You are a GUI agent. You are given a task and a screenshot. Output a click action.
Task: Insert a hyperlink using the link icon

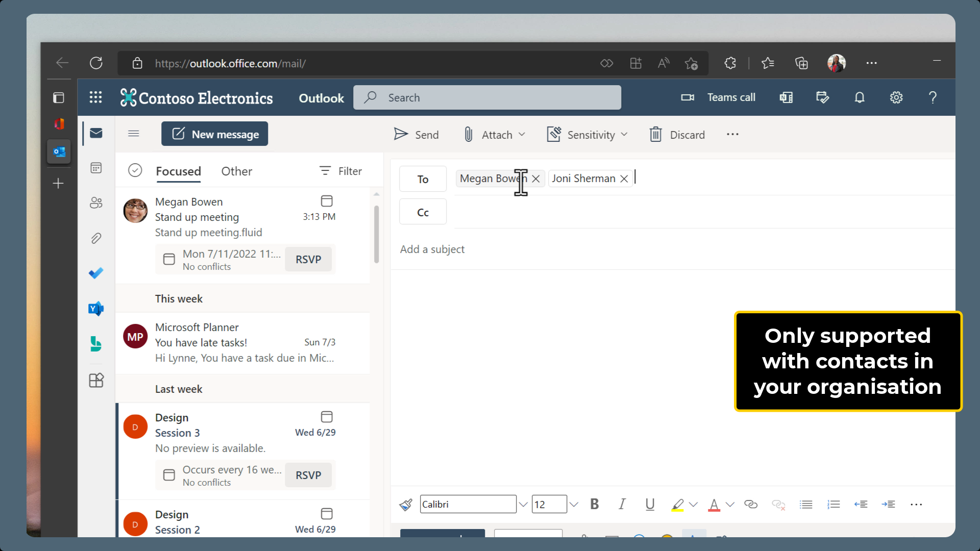(751, 505)
